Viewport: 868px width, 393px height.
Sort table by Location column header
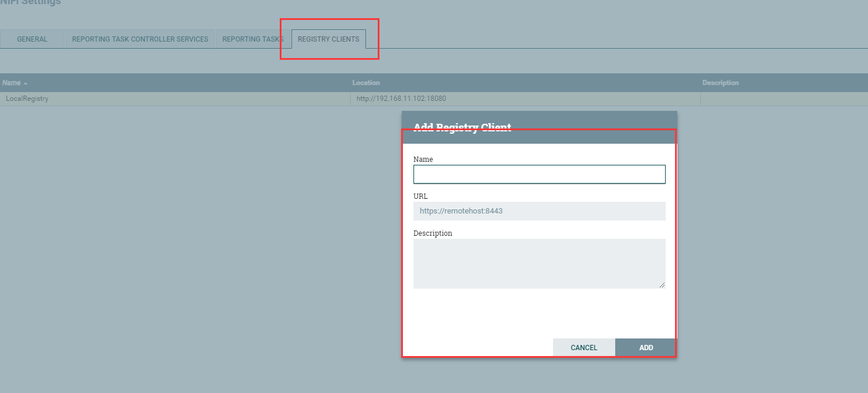pos(366,83)
